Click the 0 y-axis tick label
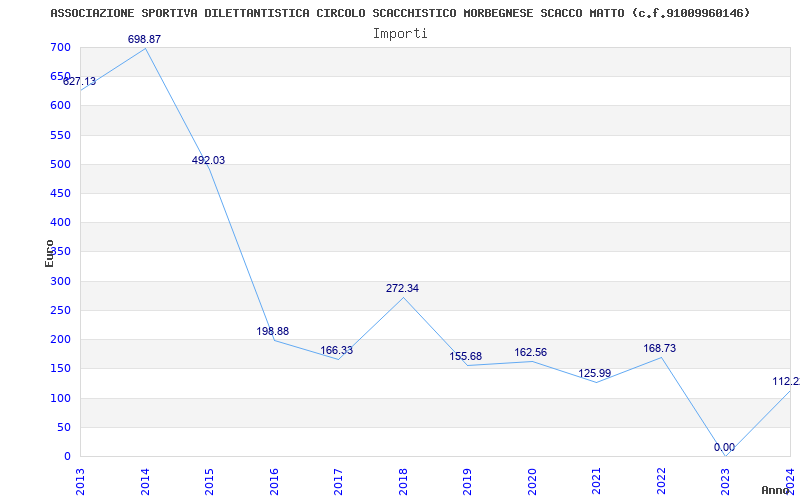Image resolution: width=800 pixels, height=500 pixels. point(67,456)
